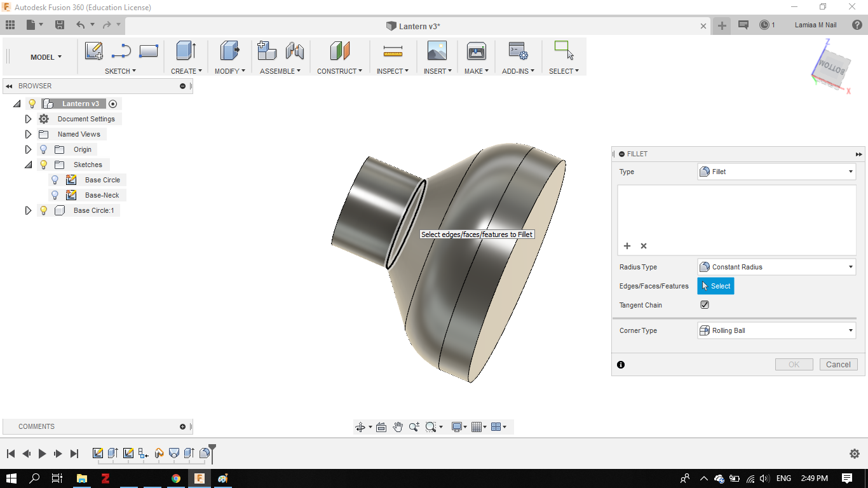Activate the Lantern v3 component radio button
This screenshot has width=868, height=488.
pos(113,104)
